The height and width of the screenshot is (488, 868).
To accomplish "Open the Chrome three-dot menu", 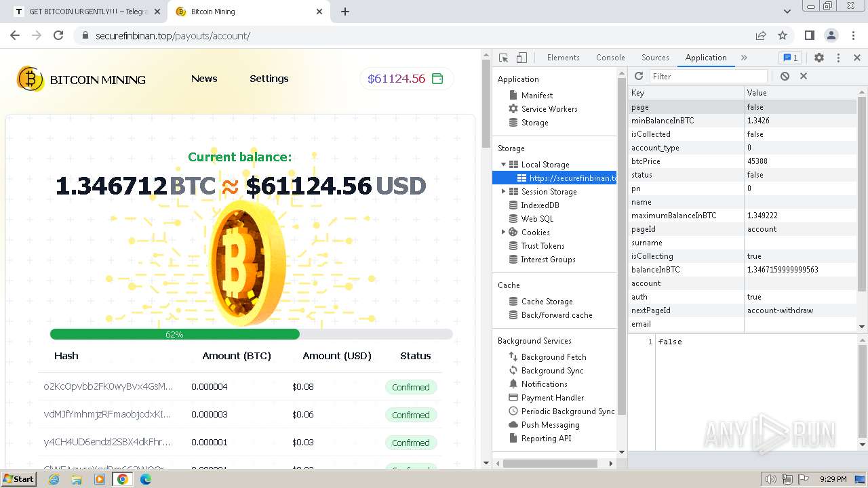I will (852, 35).
